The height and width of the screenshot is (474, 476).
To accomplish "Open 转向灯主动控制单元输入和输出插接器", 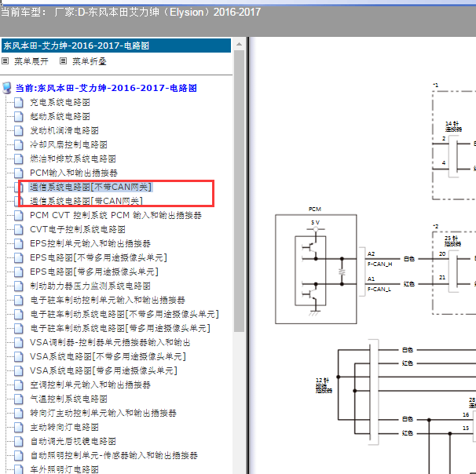I will click(x=103, y=413).
